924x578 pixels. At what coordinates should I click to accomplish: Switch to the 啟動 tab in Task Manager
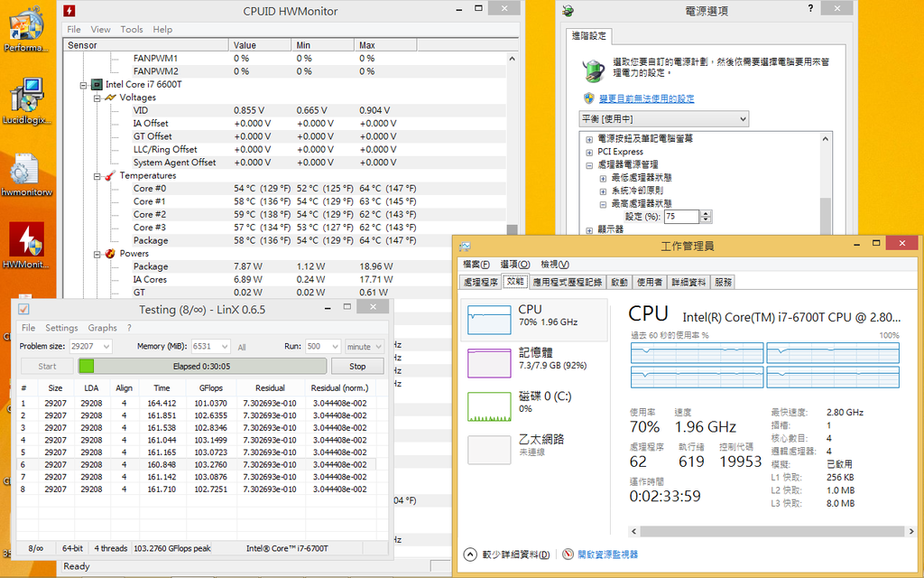tap(619, 282)
